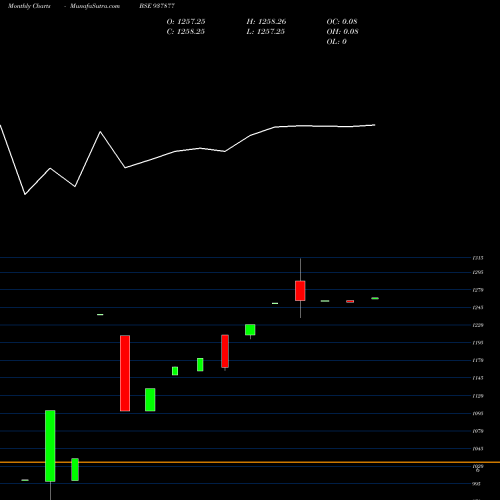Click the price axis label 1143
Image resolution: width=500 pixels, height=500 pixels.
tap(478, 378)
